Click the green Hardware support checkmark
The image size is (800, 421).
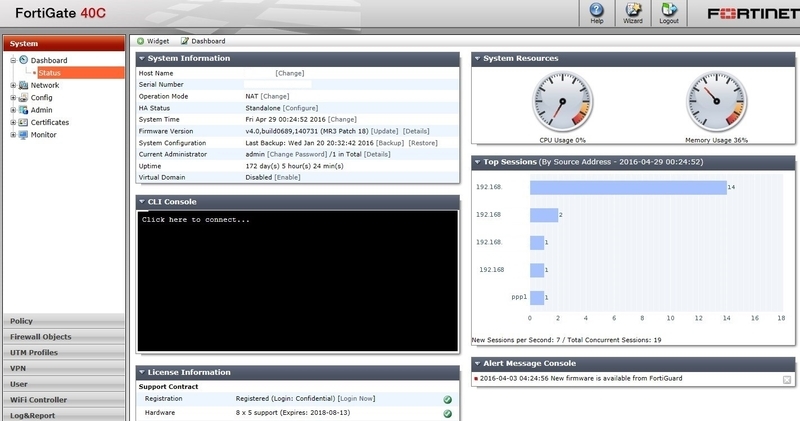[447, 414]
